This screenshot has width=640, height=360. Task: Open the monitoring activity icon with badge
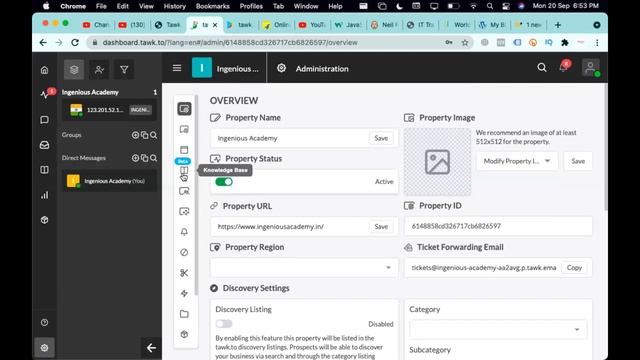click(45, 94)
